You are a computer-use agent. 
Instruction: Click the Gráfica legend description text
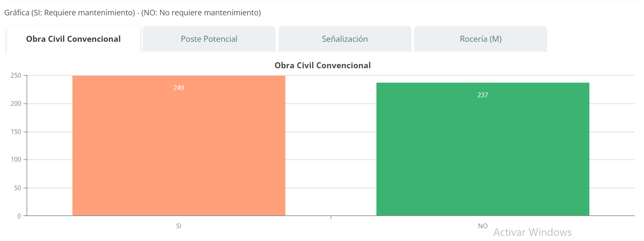pyautogui.click(x=132, y=13)
